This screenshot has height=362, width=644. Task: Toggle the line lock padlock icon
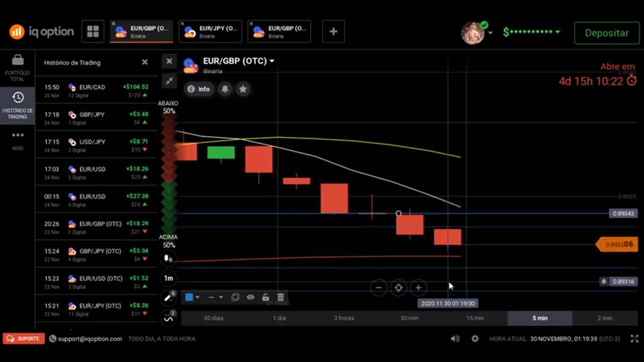click(x=265, y=297)
